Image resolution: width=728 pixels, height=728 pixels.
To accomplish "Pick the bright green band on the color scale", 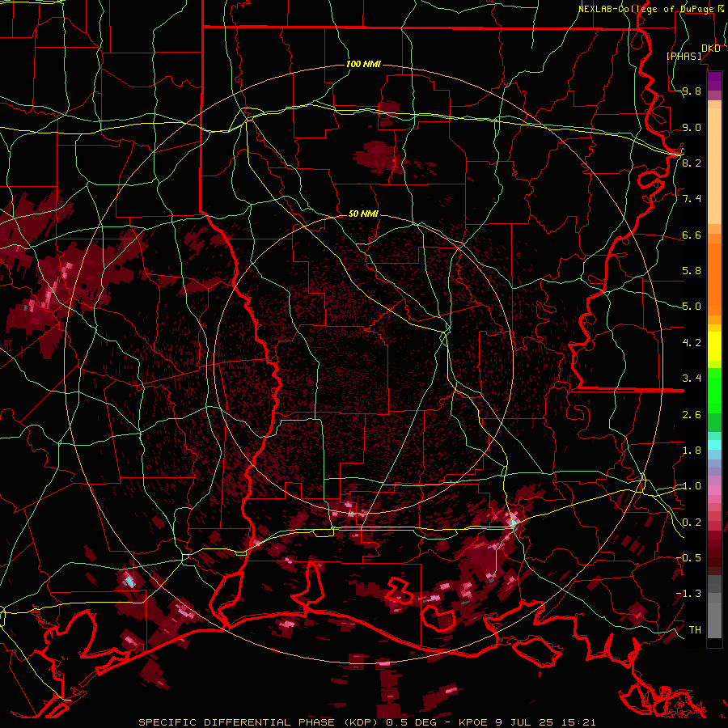I will point(714,390).
